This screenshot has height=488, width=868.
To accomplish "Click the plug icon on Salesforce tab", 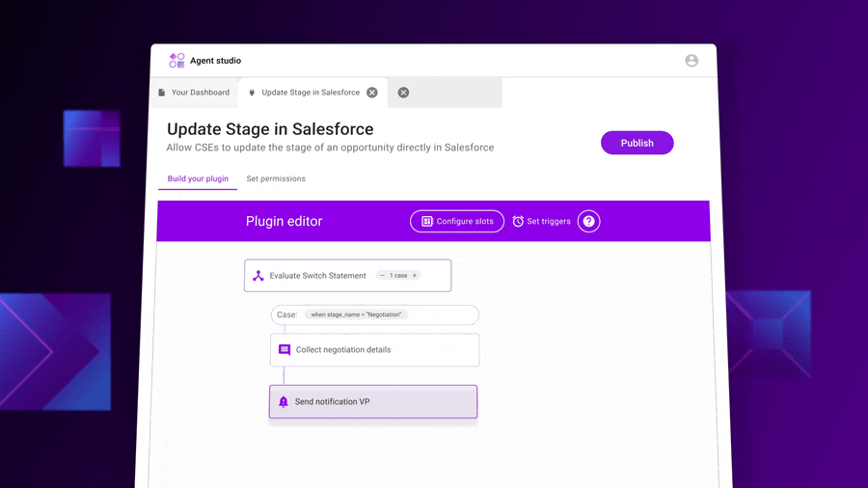I will point(252,93).
